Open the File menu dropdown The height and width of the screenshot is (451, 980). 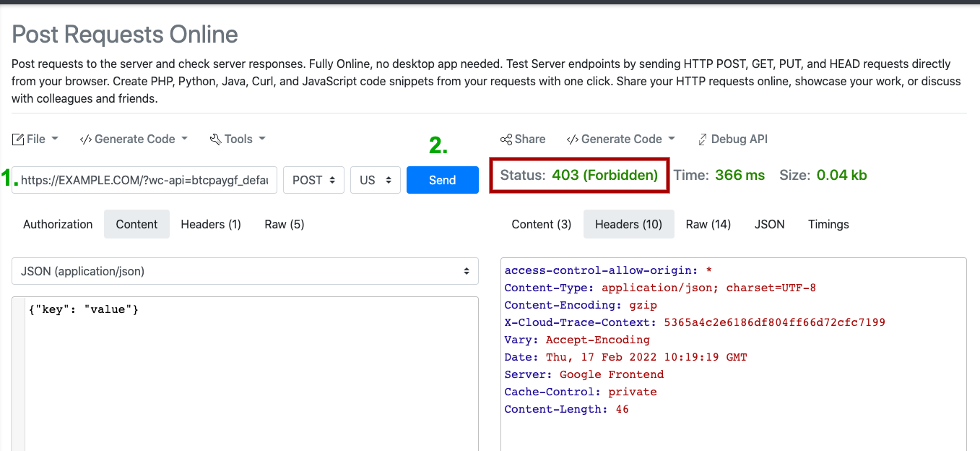click(35, 139)
